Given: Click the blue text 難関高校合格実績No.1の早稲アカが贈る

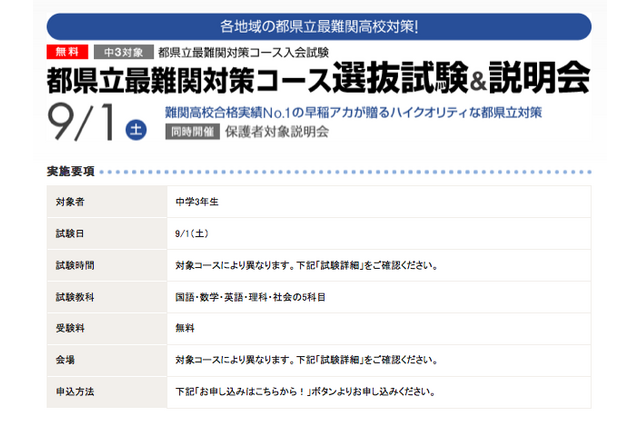Looking at the screenshot, I should (277, 113).
